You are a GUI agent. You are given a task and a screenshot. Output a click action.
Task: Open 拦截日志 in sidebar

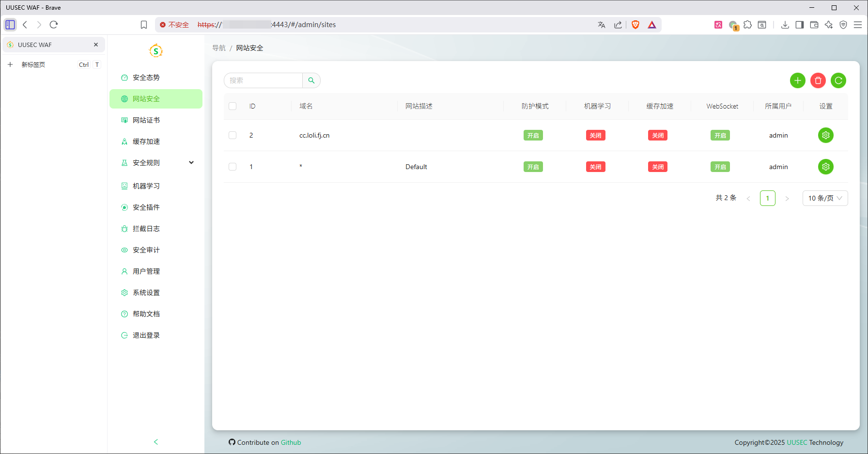pos(156,229)
